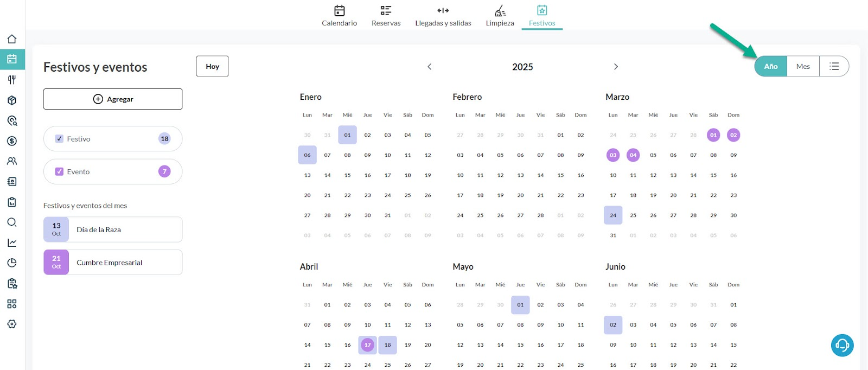Open the home icon in sidebar

click(x=12, y=39)
